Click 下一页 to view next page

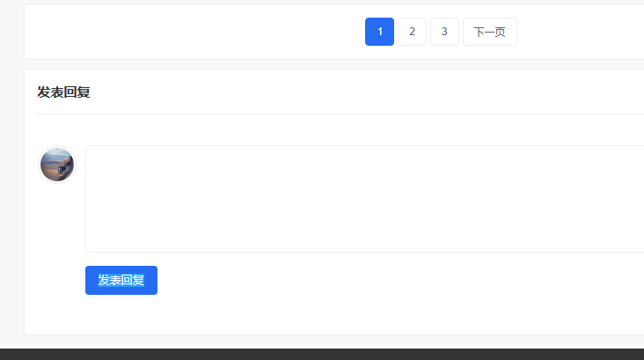click(489, 32)
